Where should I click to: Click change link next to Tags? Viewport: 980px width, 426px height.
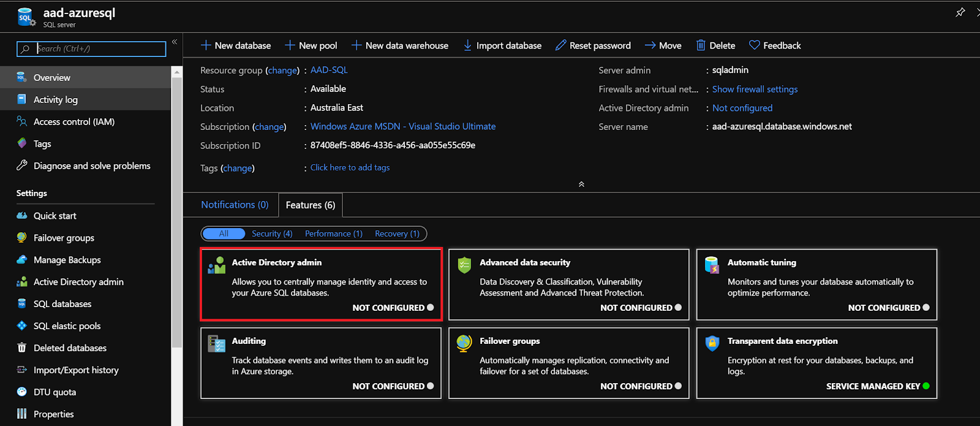point(238,168)
